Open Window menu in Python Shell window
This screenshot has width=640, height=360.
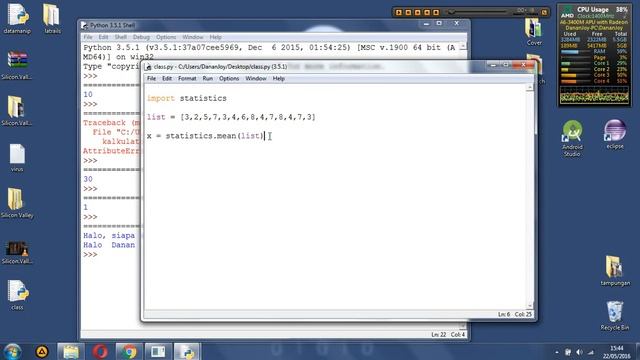coord(193,37)
